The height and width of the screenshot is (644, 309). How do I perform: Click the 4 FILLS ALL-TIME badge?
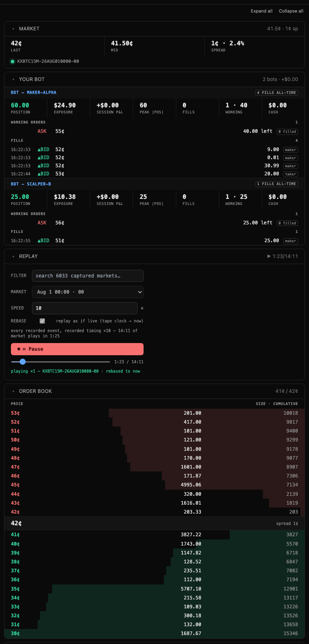pyautogui.click(x=277, y=93)
